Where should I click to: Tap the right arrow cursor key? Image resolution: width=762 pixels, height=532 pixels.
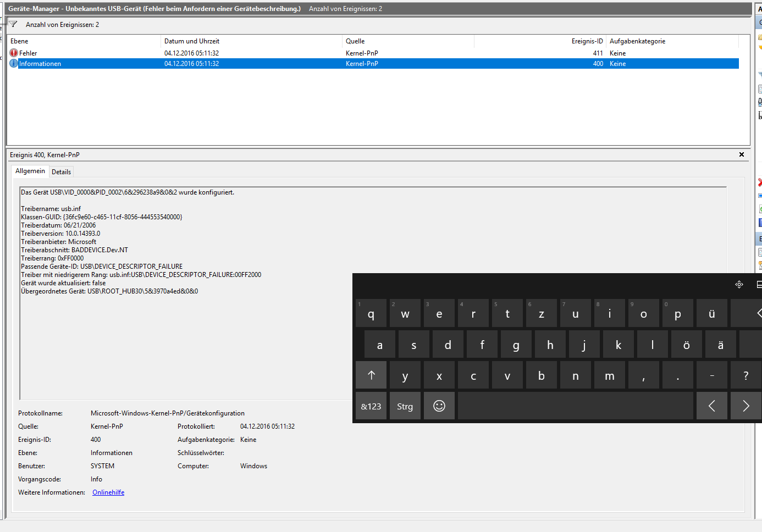coord(746,406)
